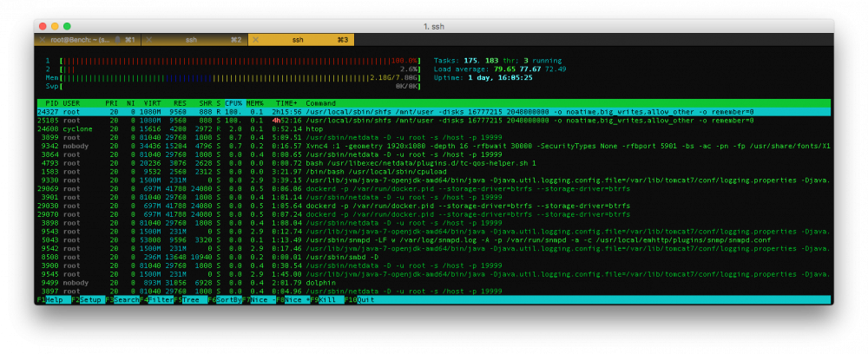868x354 pixels.
Task: Select java process PID 9545
Action: pyautogui.click(x=434, y=274)
